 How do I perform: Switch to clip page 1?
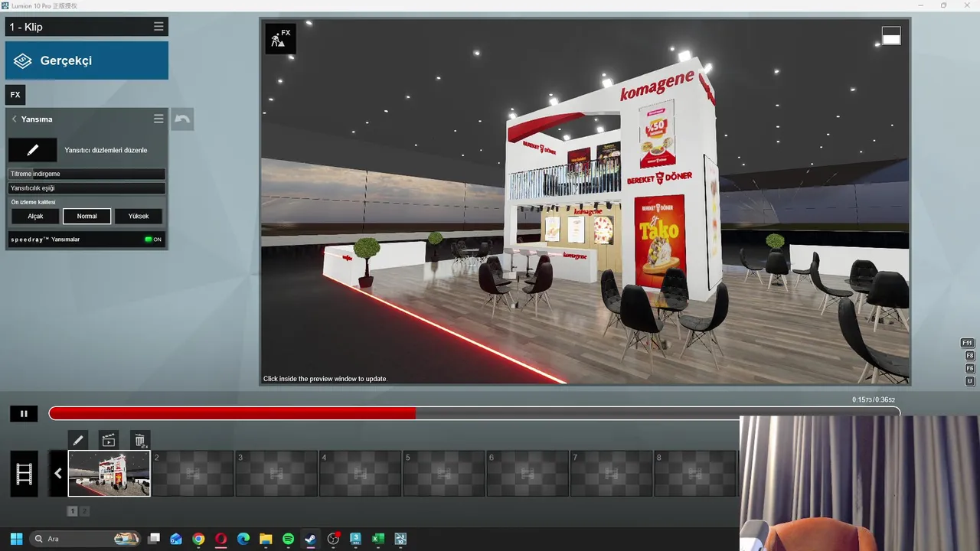73,511
